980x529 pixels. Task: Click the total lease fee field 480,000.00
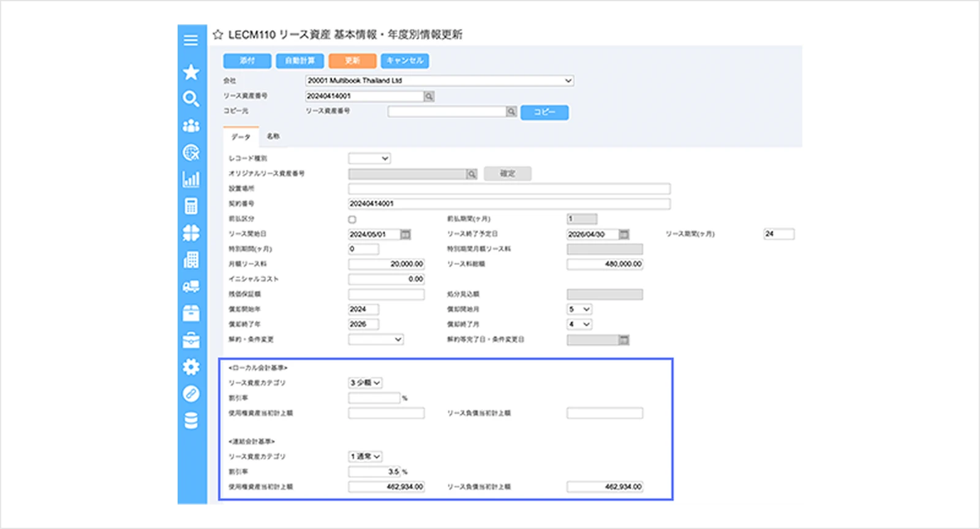(x=605, y=264)
